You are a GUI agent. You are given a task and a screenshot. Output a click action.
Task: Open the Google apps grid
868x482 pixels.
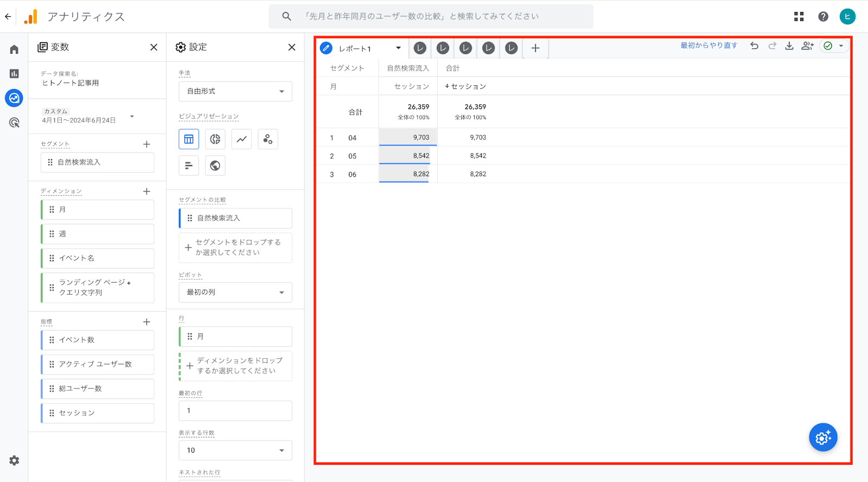pos(799,16)
